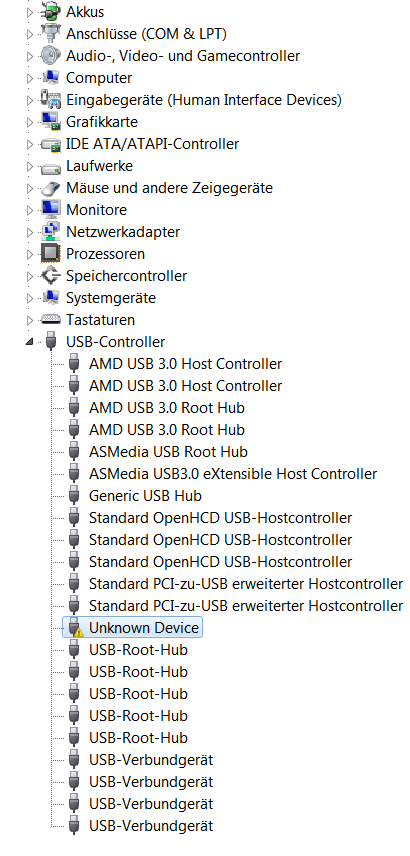Click the Laufwerke drive icon

[50, 166]
